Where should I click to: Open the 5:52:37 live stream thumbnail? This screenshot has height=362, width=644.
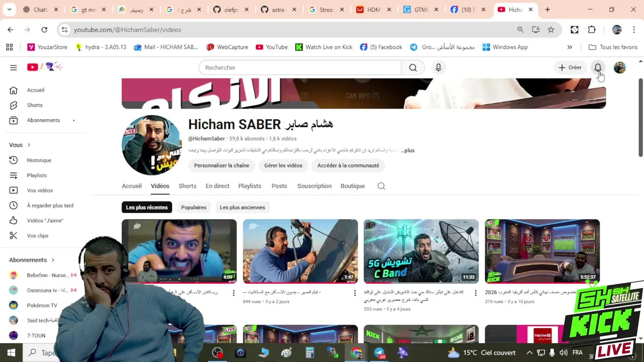point(542,251)
